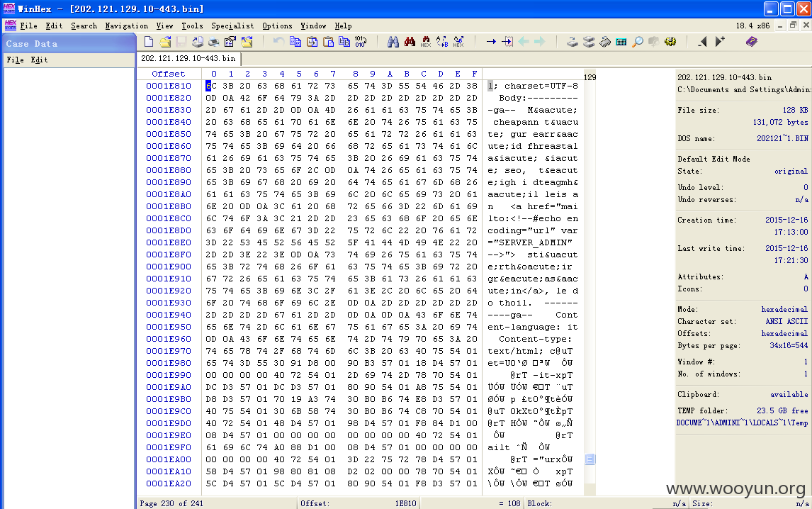This screenshot has width=812, height=509.
Task: Click highlighted hex byte 6C at 0001E810
Action: tap(210, 86)
